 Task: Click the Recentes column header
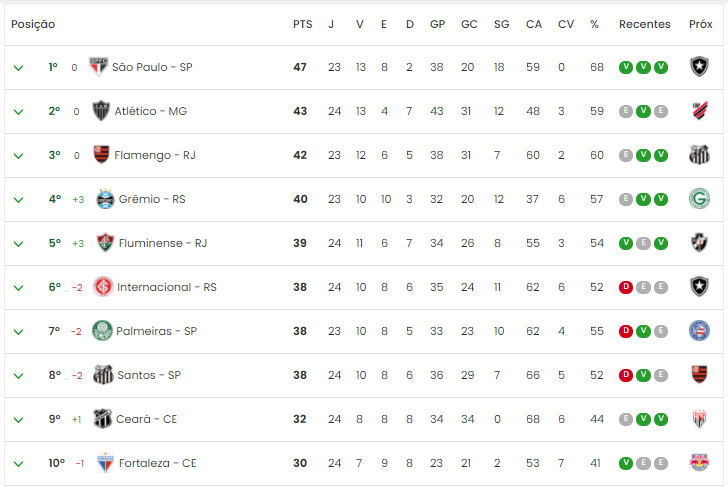click(x=644, y=24)
